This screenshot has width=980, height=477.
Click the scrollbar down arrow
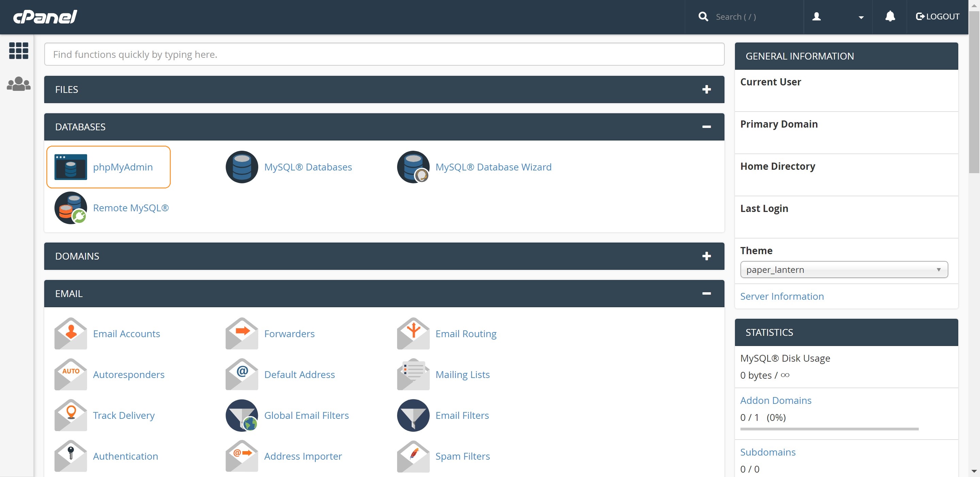(974, 472)
